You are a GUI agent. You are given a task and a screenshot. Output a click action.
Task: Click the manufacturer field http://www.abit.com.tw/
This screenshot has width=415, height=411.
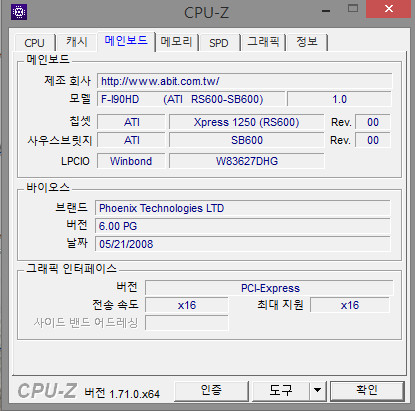(245, 81)
